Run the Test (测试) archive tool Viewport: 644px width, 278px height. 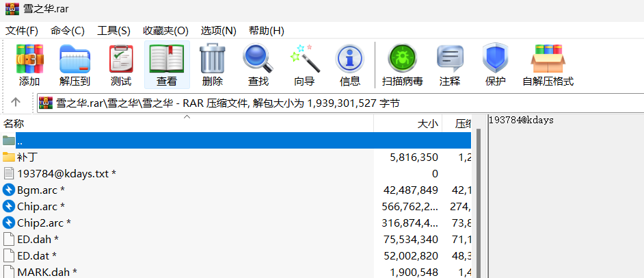[x=121, y=66]
